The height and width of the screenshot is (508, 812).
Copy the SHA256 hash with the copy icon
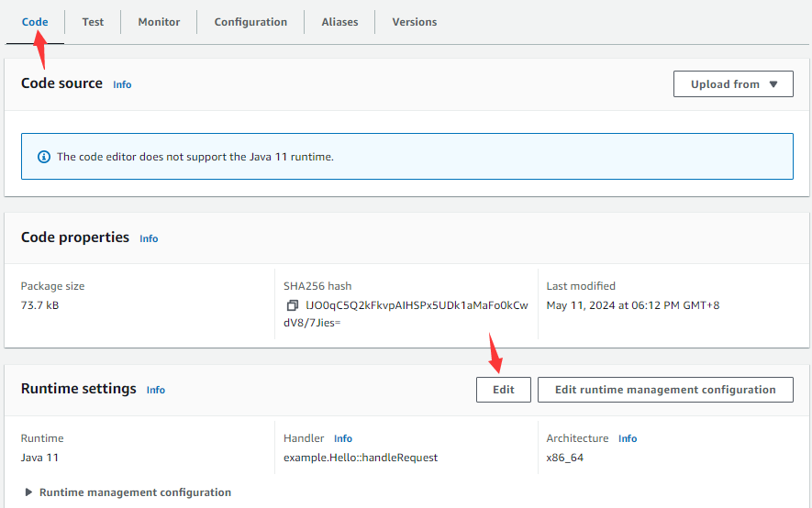[x=292, y=305]
